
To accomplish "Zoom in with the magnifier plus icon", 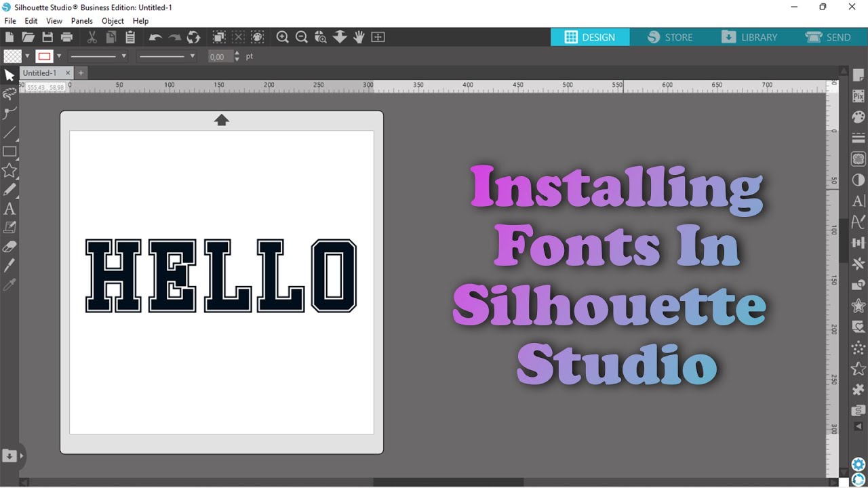I will tap(283, 37).
